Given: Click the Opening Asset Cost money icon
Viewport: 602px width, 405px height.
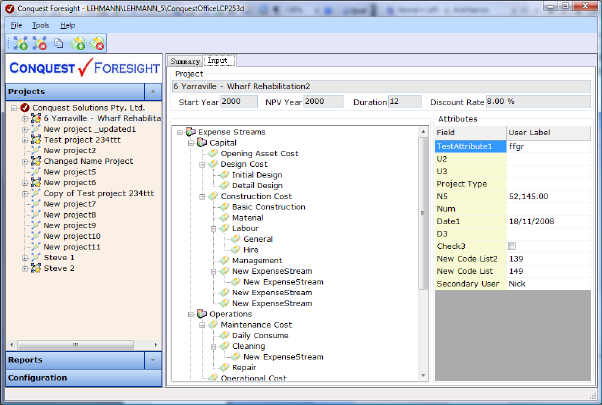Looking at the screenshot, I should [213, 154].
